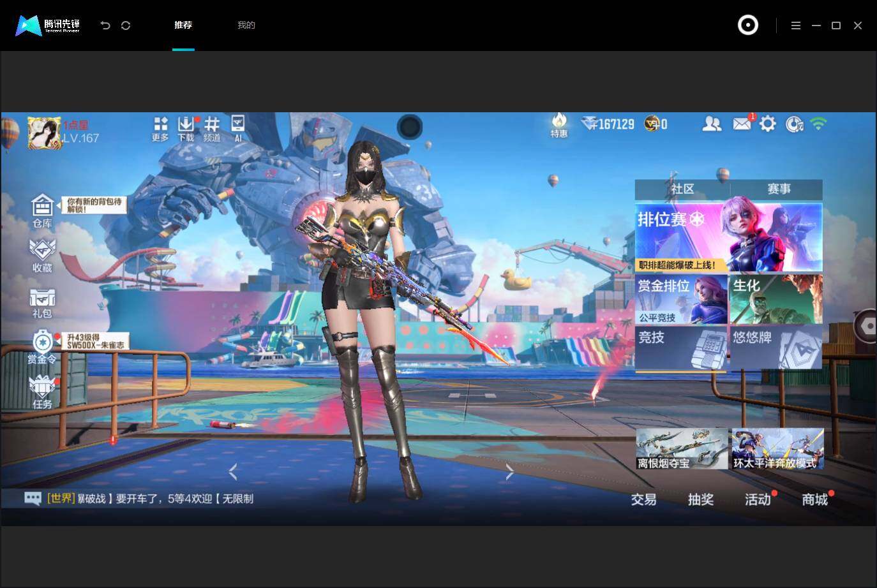Open the 抽奖 lottery menu
This screenshot has height=588, width=877.
click(701, 499)
